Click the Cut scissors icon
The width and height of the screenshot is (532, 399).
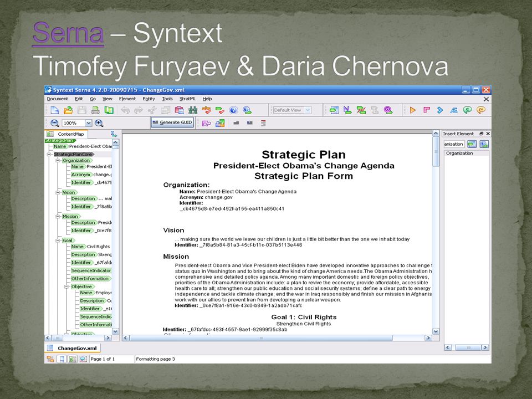point(152,110)
